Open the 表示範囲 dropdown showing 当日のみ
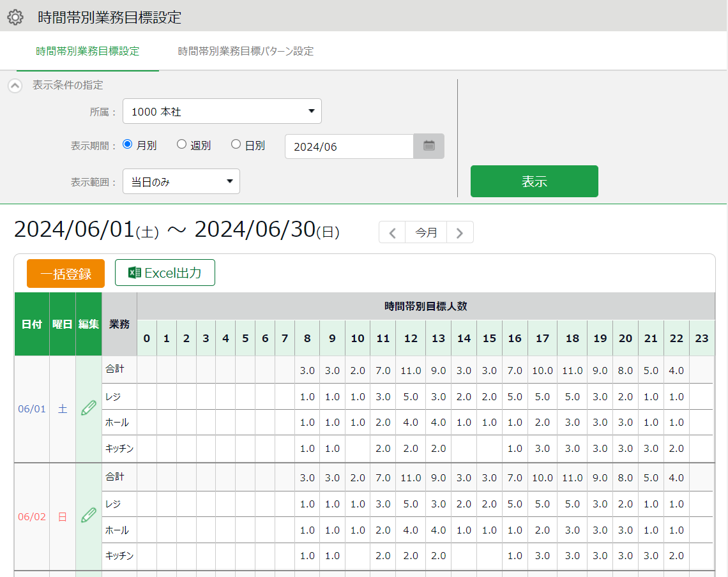Viewport: 728px width, 577px height. (x=181, y=182)
